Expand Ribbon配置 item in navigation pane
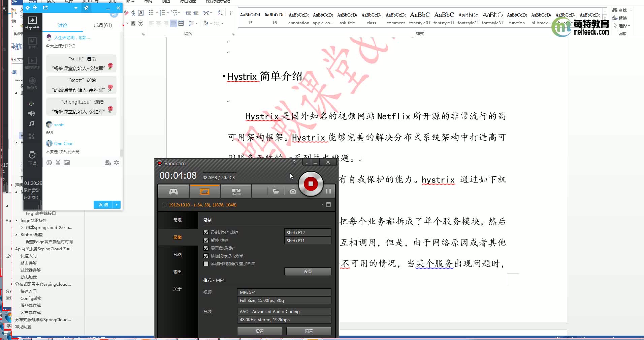Viewport: 644px width, 340px height. tap(16, 234)
